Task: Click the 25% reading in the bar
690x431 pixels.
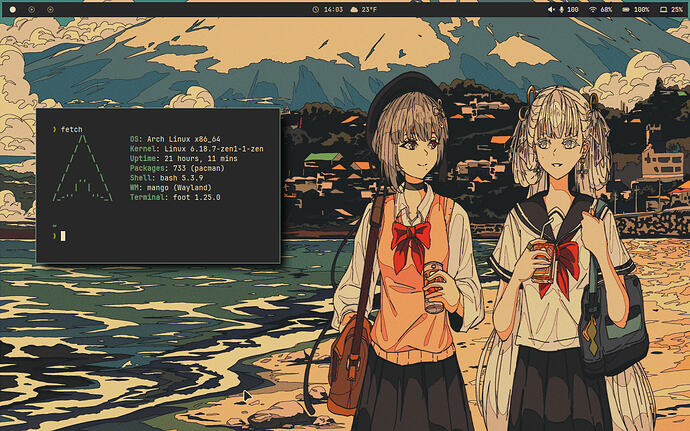Action: [x=677, y=9]
